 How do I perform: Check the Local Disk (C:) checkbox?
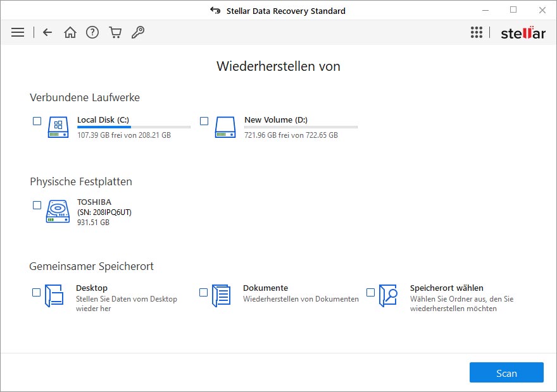37,121
